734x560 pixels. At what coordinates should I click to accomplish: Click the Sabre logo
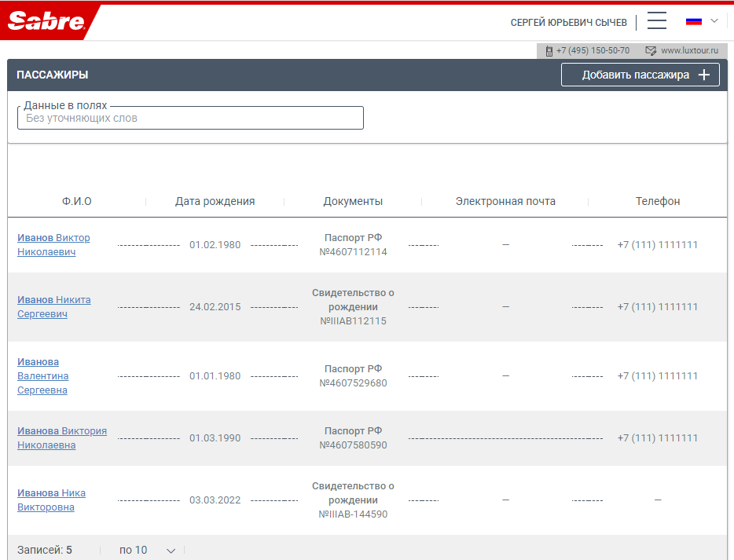click(46, 21)
